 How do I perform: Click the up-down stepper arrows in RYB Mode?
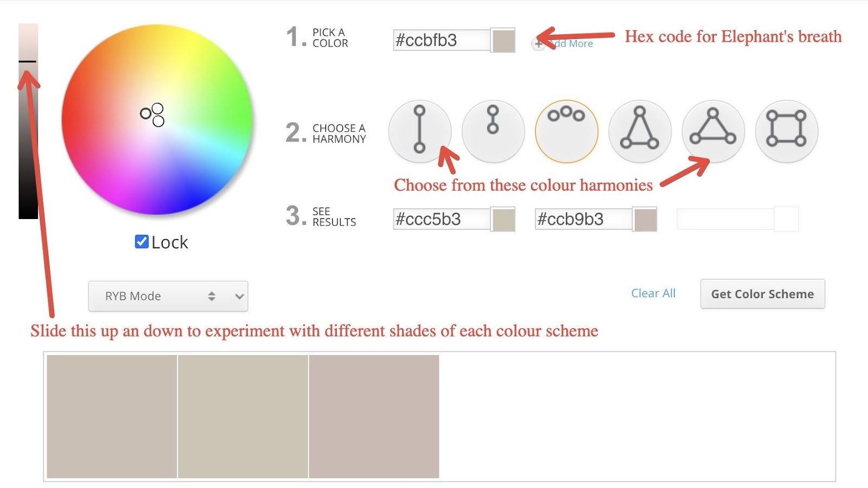click(x=212, y=296)
